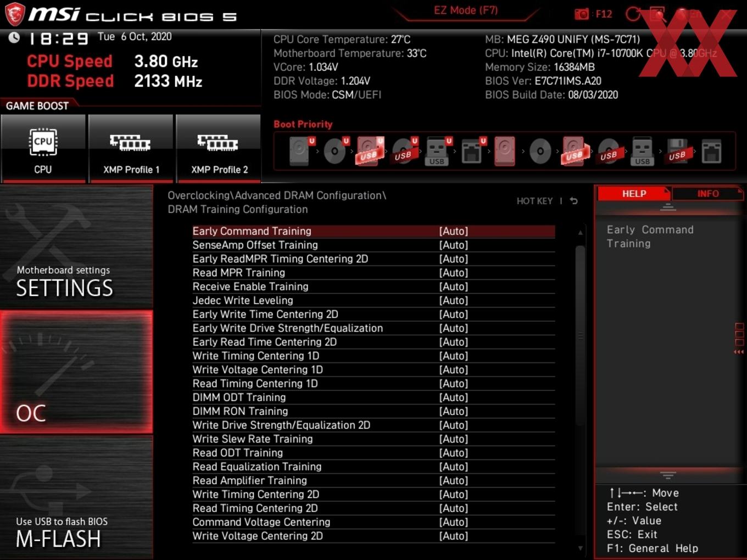Viewport: 747px width, 560px height.
Task: Select the legacy network boot device at end
Action: 711,151
